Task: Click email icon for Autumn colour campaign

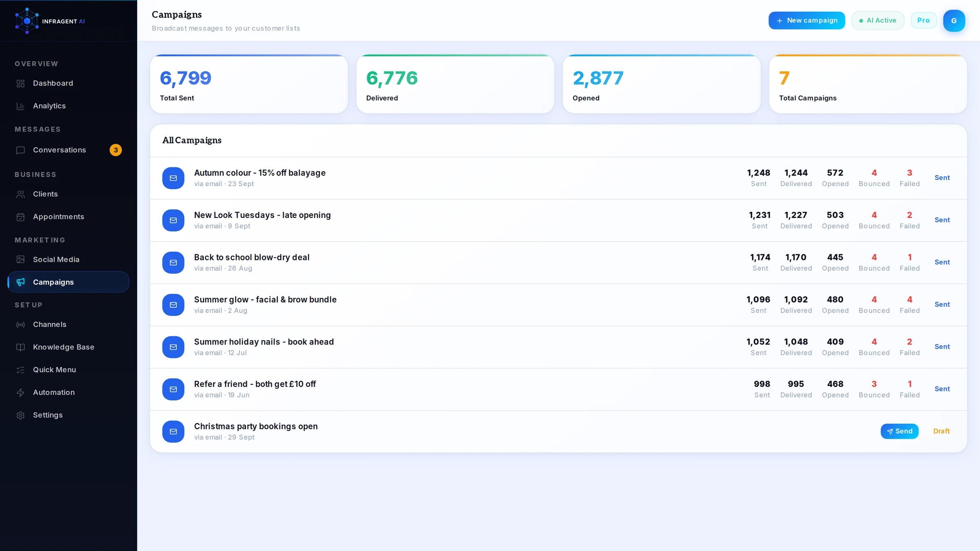Action: (173, 178)
